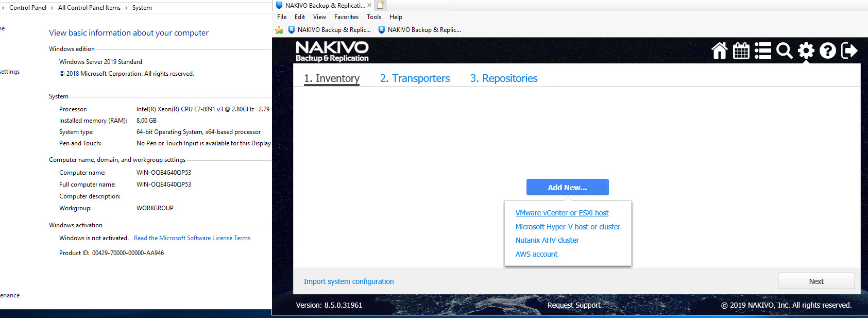Click the magnifier search icon

[785, 51]
